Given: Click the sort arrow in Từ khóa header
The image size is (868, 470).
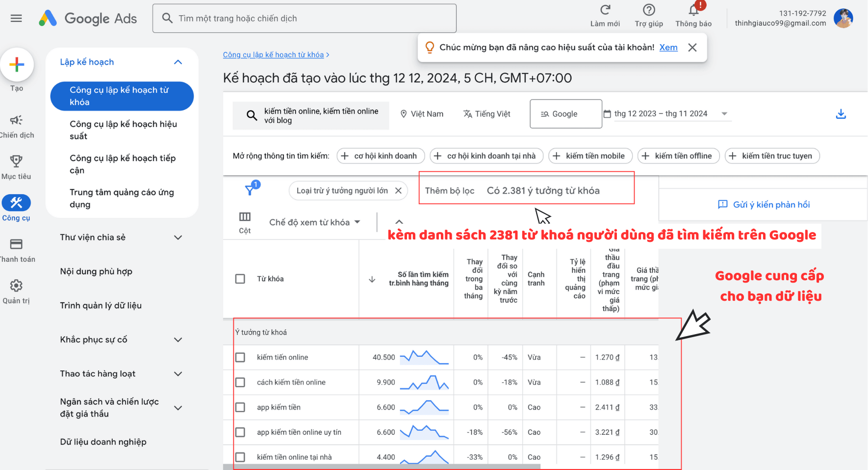Looking at the screenshot, I should click(372, 279).
